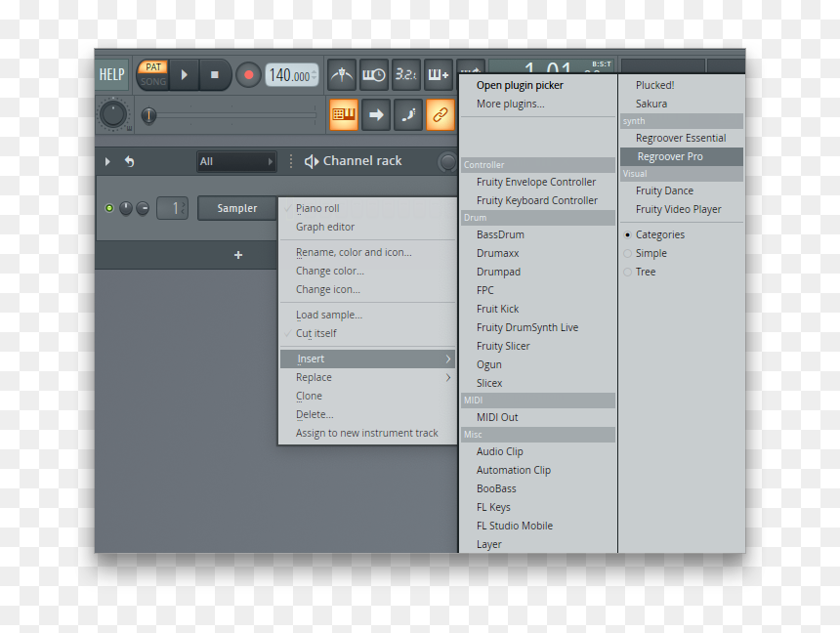Switch to PAT mode
The height and width of the screenshot is (633, 840).
click(153, 67)
